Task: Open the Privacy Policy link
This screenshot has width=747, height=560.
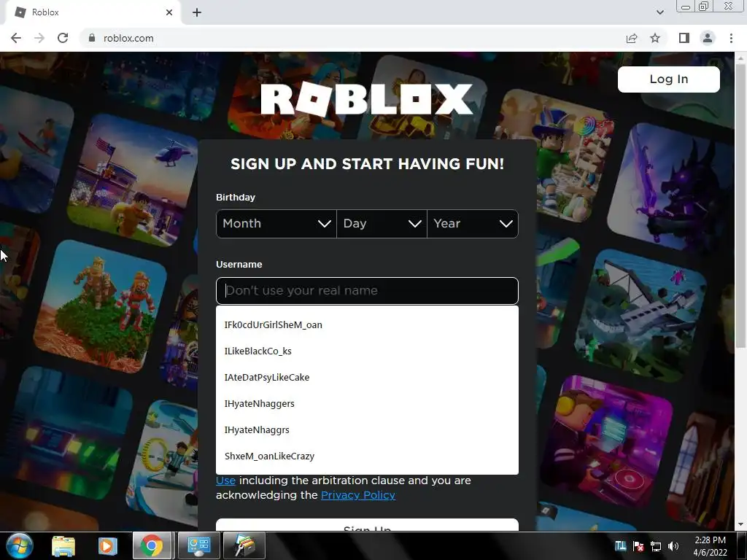Action: [357, 495]
